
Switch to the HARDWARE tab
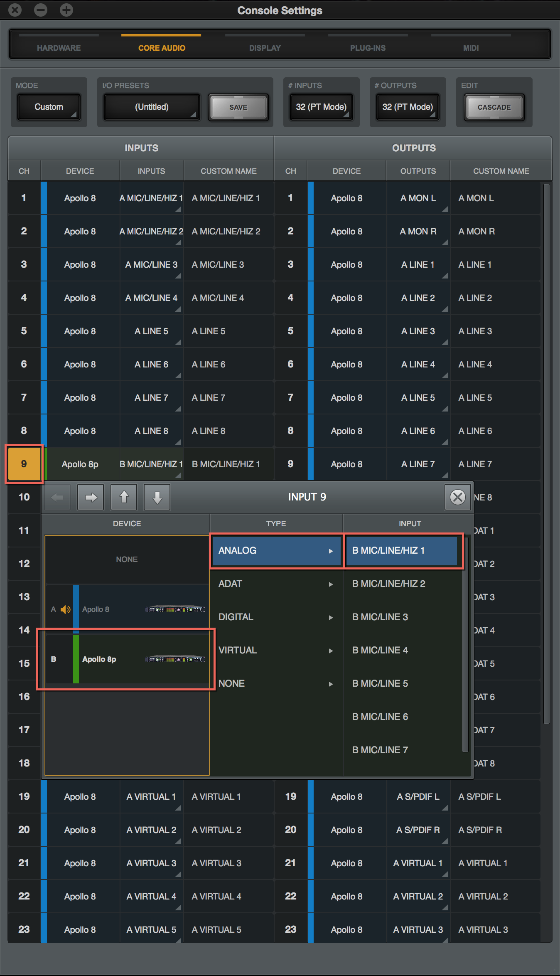59,48
